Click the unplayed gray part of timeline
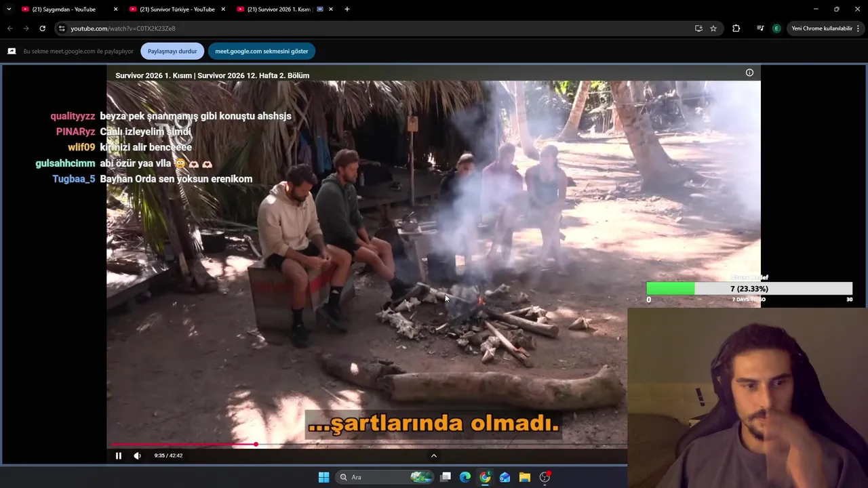Viewport: 868px width, 488px height. [x=441, y=445]
